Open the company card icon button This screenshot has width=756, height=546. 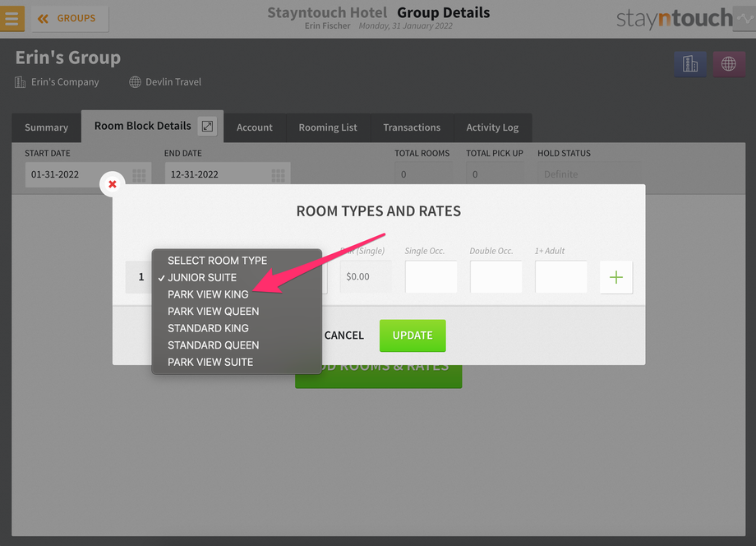tap(690, 63)
